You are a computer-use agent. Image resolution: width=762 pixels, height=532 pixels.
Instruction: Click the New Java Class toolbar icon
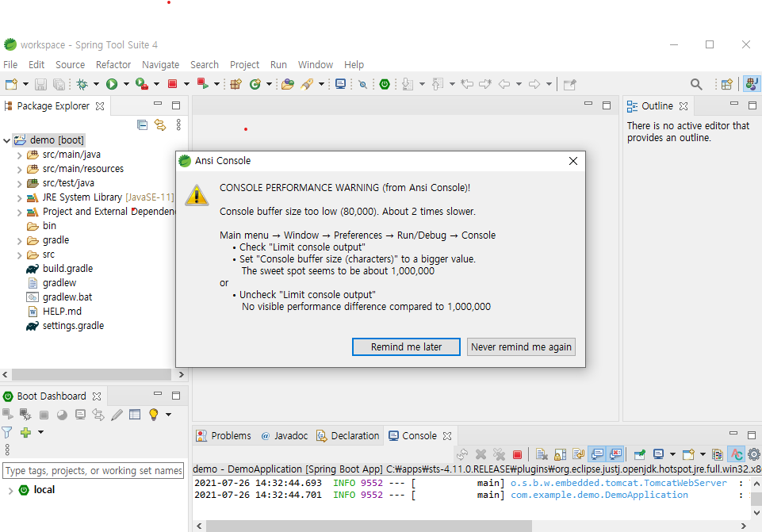[x=255, y=84]
